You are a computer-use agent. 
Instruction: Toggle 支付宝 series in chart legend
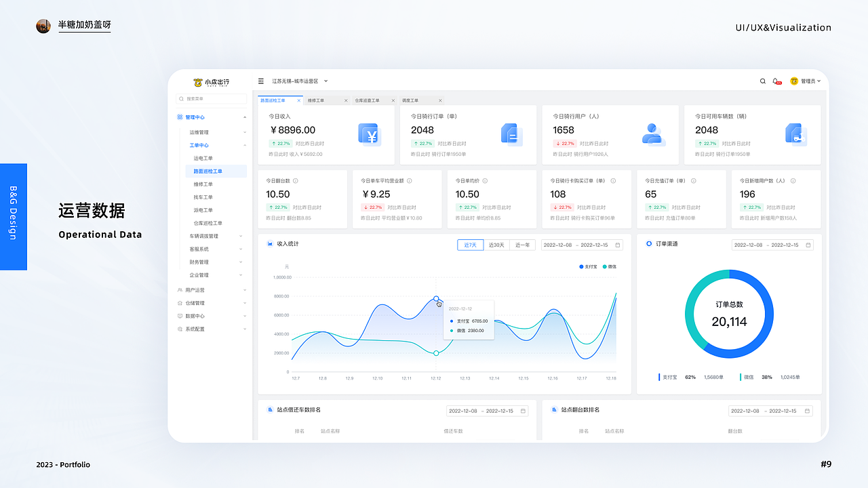click(x=589, y=266)
